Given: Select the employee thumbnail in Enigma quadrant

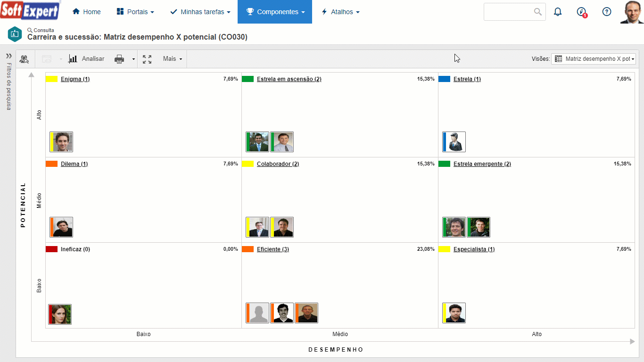Looking at the screenshot, I should tap(61, 142).
